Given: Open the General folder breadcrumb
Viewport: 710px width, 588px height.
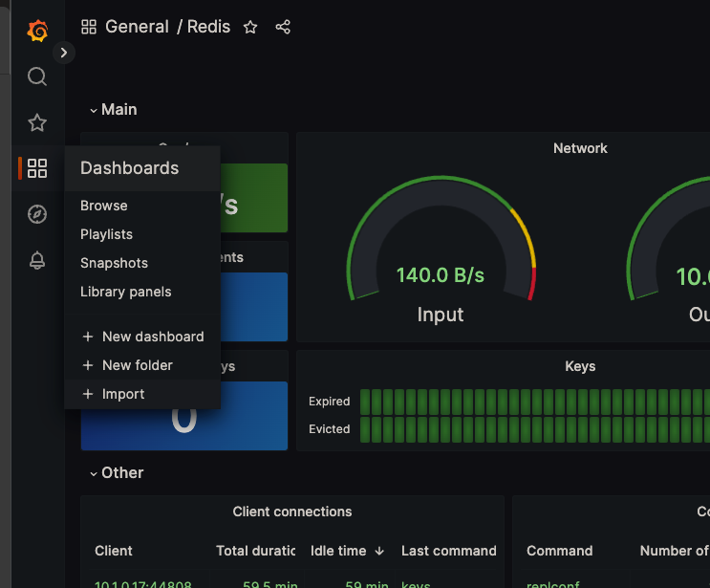Looking at the screenshot, I should pyautogui.click(x=137, y=27).
